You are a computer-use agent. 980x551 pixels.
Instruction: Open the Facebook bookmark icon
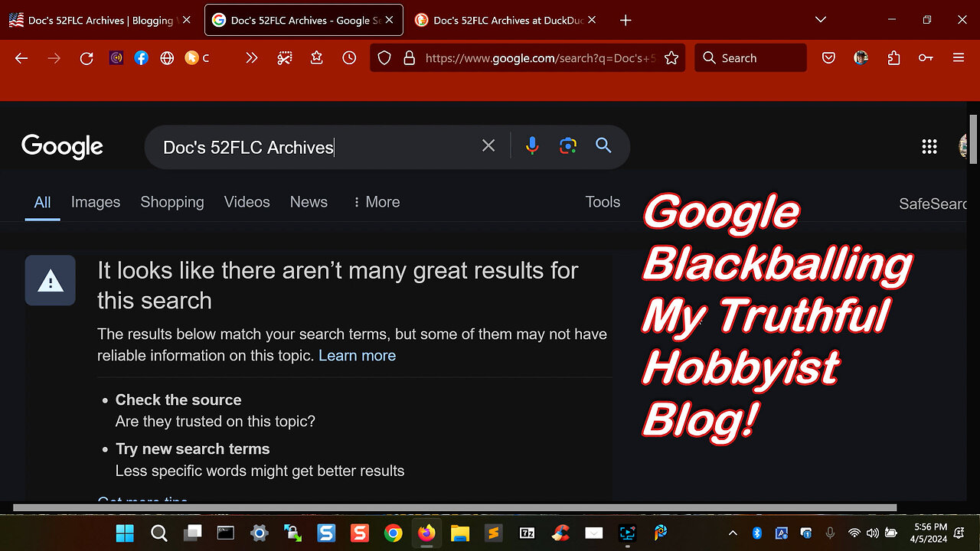point(142,57)
